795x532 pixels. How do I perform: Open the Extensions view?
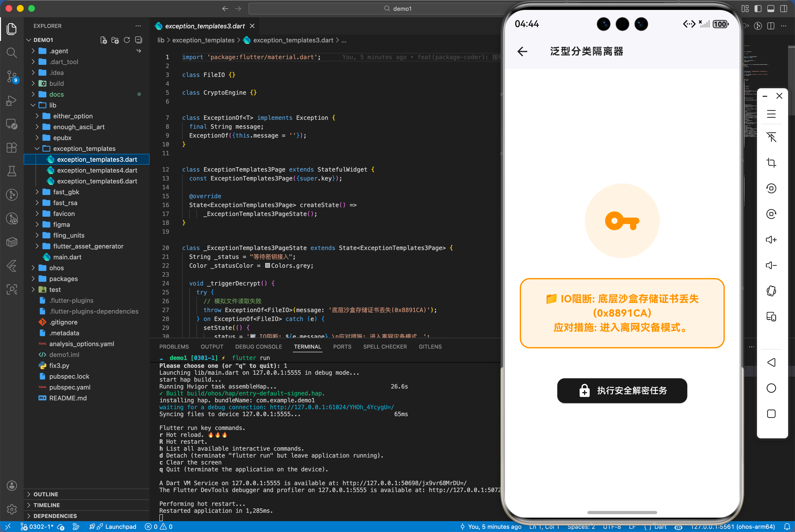click(12, 147)
